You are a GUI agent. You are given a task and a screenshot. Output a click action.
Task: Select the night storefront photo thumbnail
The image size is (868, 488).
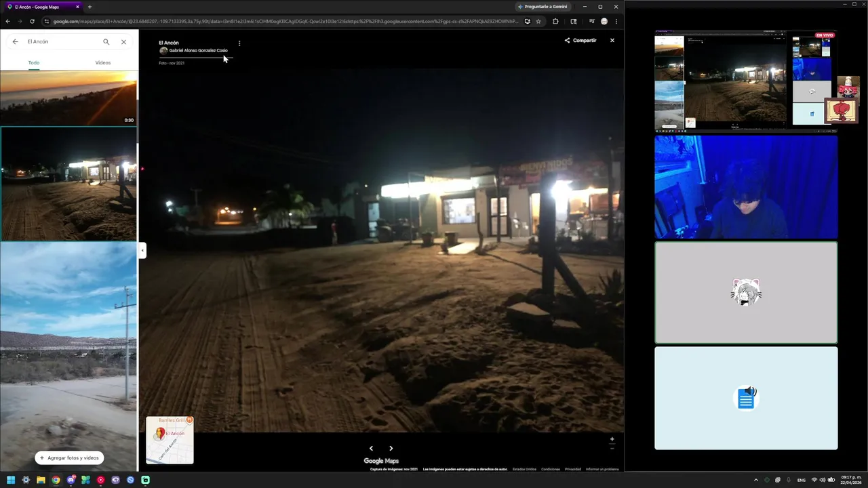point(68,184)
